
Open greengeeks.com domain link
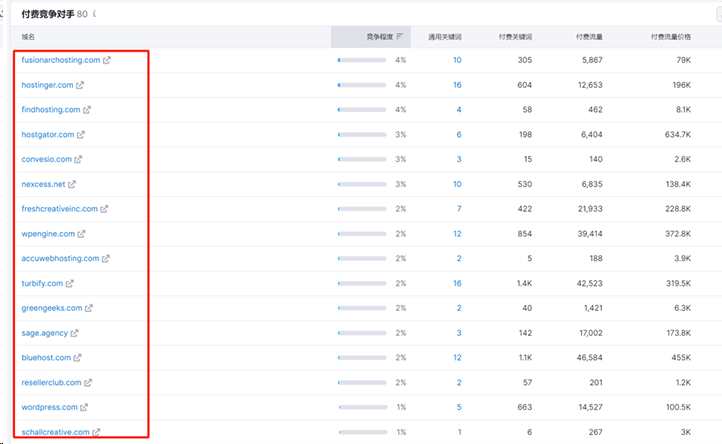point(52,308)
